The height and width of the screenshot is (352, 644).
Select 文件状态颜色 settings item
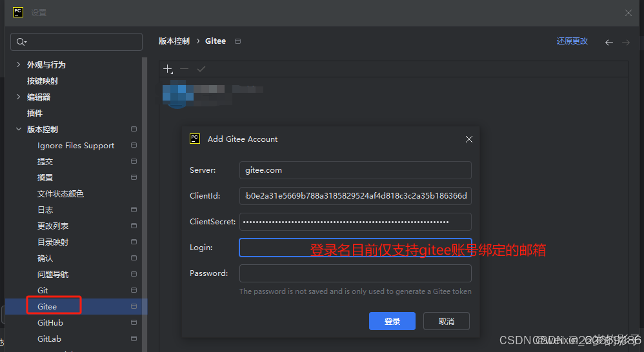point(61,193)
